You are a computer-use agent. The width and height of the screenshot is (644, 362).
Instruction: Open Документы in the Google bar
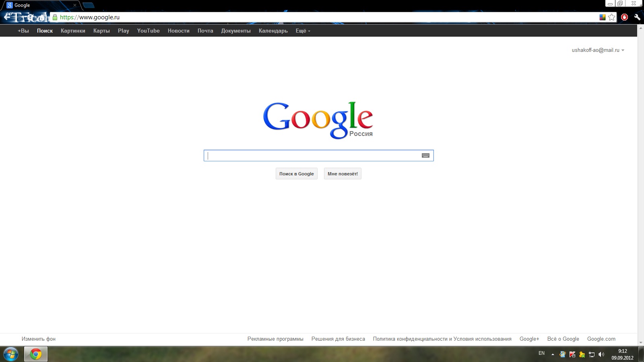[236, 31]
